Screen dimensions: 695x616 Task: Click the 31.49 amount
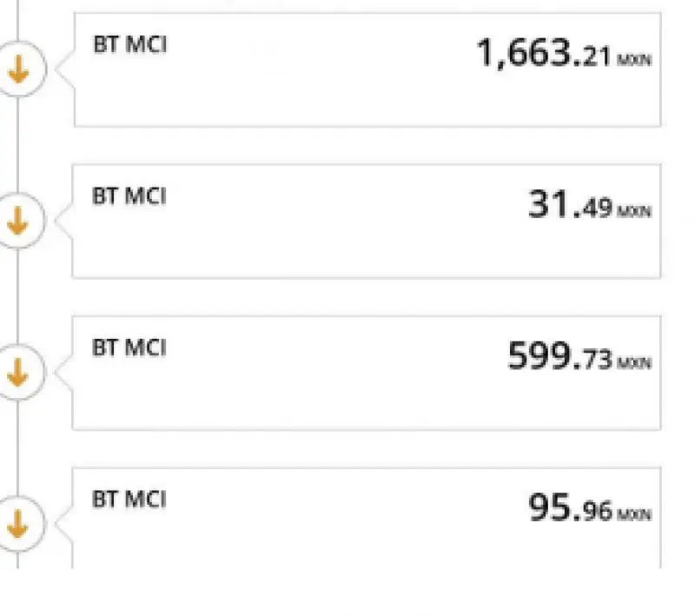(571, 204)
